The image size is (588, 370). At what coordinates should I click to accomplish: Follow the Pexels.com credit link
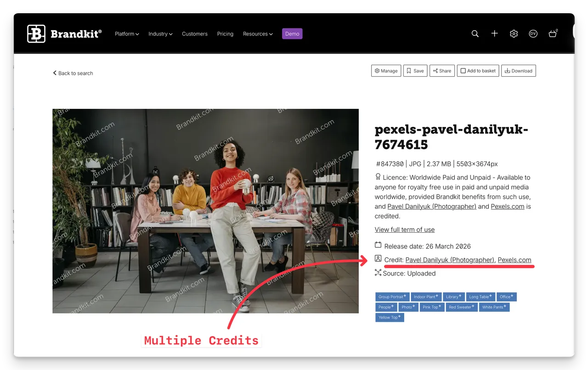[515, 260]
